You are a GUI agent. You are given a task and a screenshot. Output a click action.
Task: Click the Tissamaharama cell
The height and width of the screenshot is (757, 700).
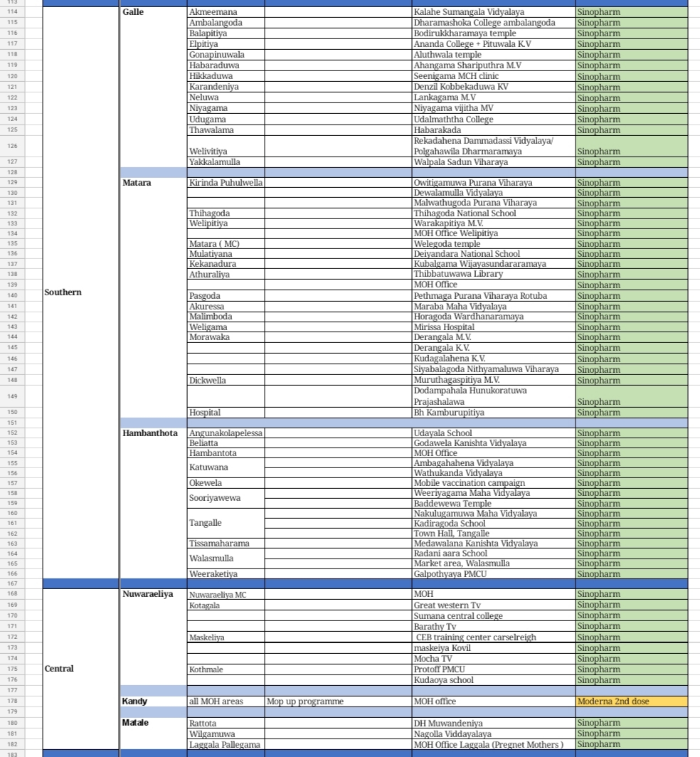click(x=226, y=544)
